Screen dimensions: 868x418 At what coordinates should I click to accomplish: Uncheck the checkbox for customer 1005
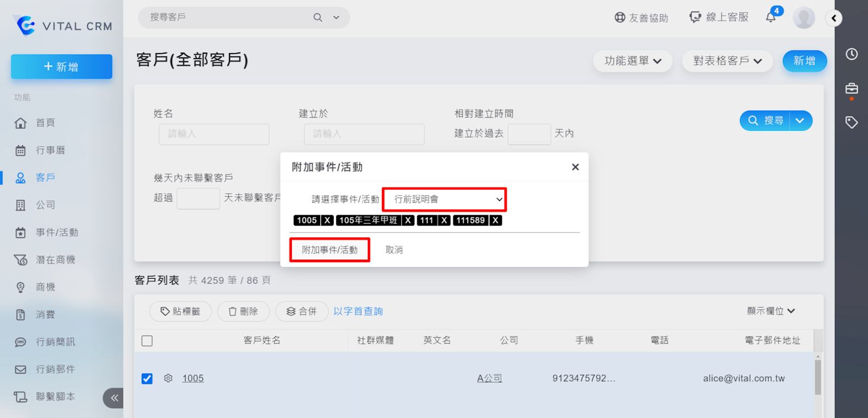147,378
